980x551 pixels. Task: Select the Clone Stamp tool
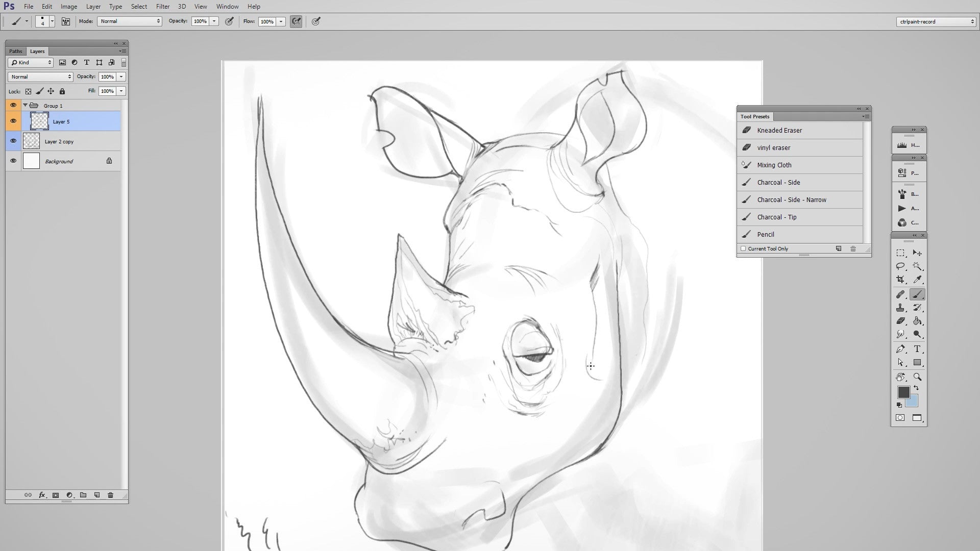[900, 308]
